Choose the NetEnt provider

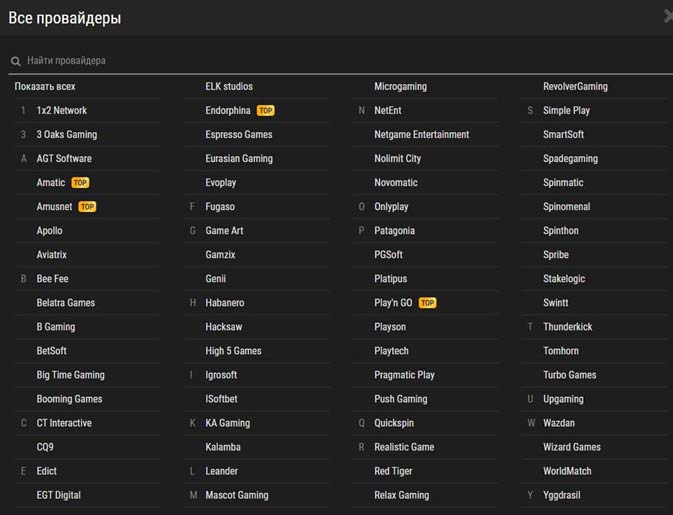click(388, 111)
